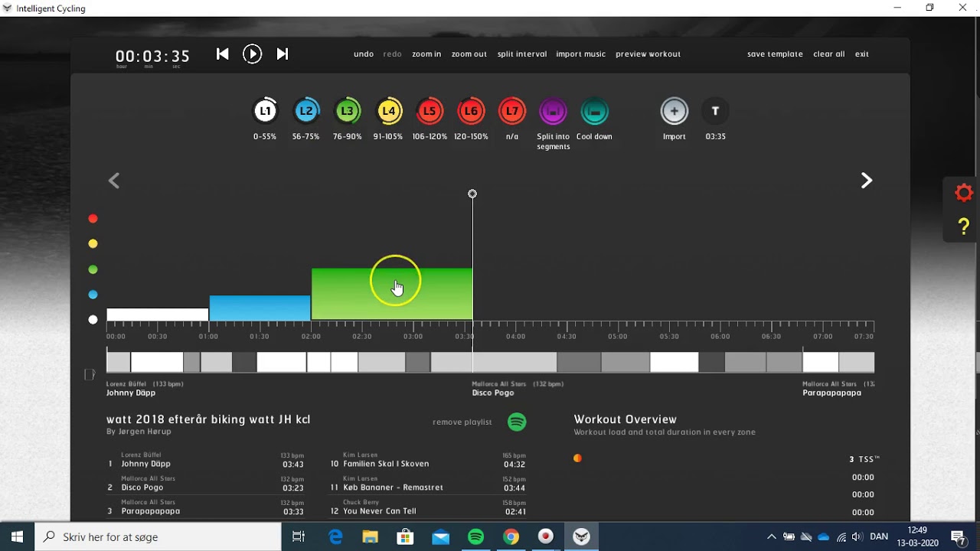Click the Disco Pogo label under timeline

pos(493,393)
